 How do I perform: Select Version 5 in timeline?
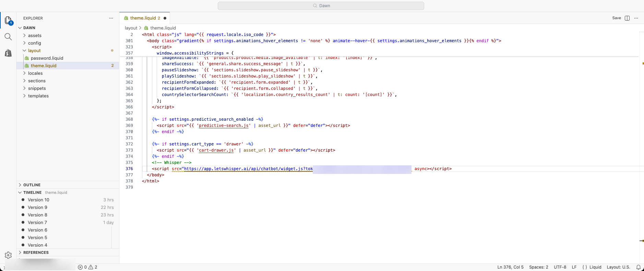[68, 237]
